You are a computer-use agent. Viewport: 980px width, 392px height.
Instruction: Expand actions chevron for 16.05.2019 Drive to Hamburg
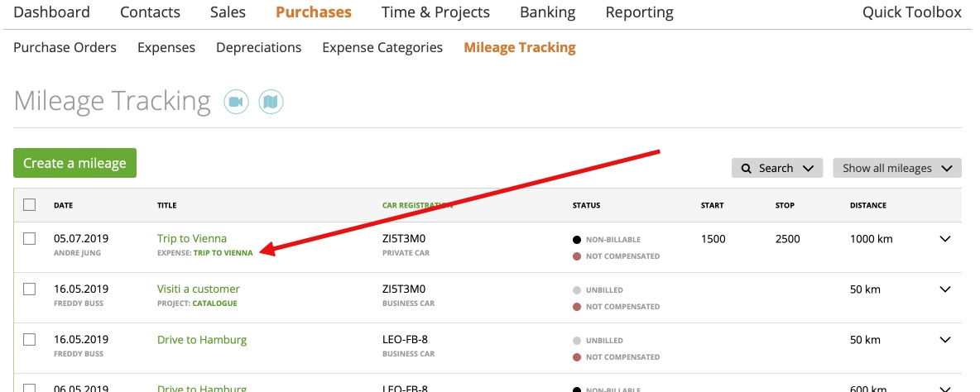(945, 340)
